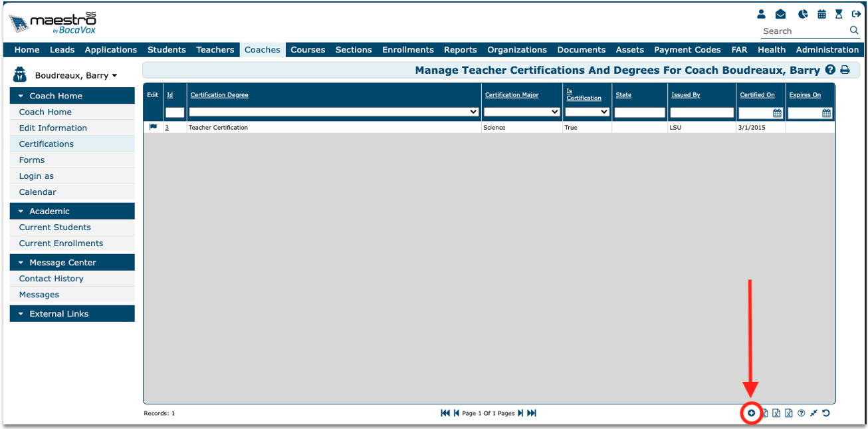The width and height of the screenshot is (868, 429).
Task: Click the pie chart icon in top bar
Action: [x=803, y=14]
